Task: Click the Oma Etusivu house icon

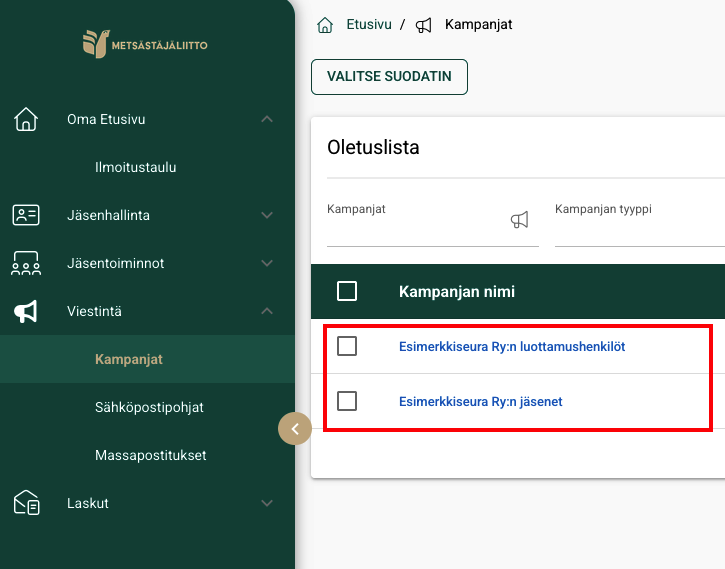Action: click(26, 119)
